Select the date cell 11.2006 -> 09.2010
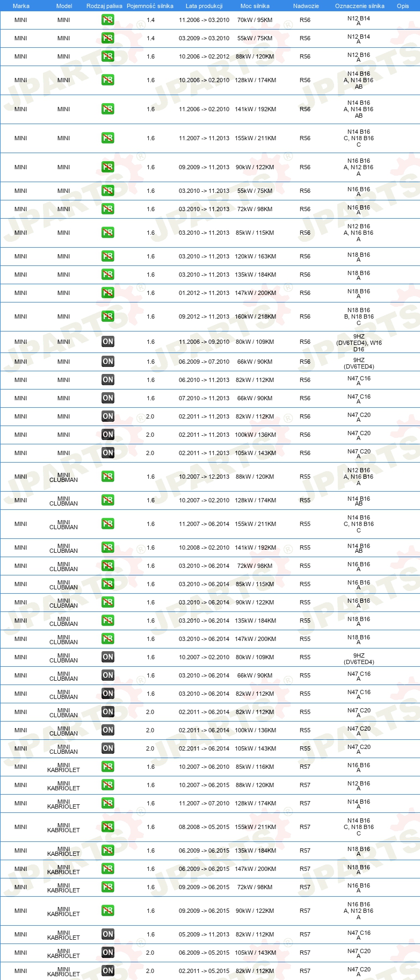This screenshot has width=420, height=980. coord(204,342)
